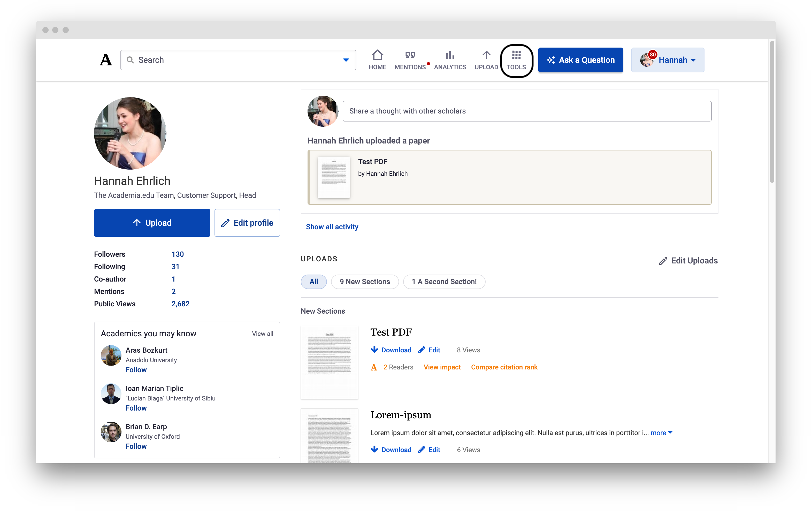This screenshot has width=812, height=515.
Task: Click sparkle icon on Ask a Question
Action: click(551, 60)
